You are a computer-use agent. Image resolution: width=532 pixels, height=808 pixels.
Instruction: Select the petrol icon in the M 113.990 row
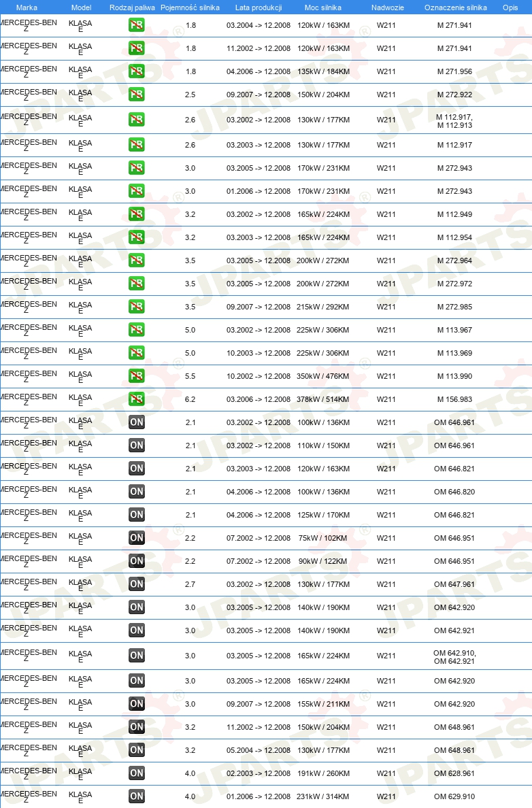(x=137, y=375)
